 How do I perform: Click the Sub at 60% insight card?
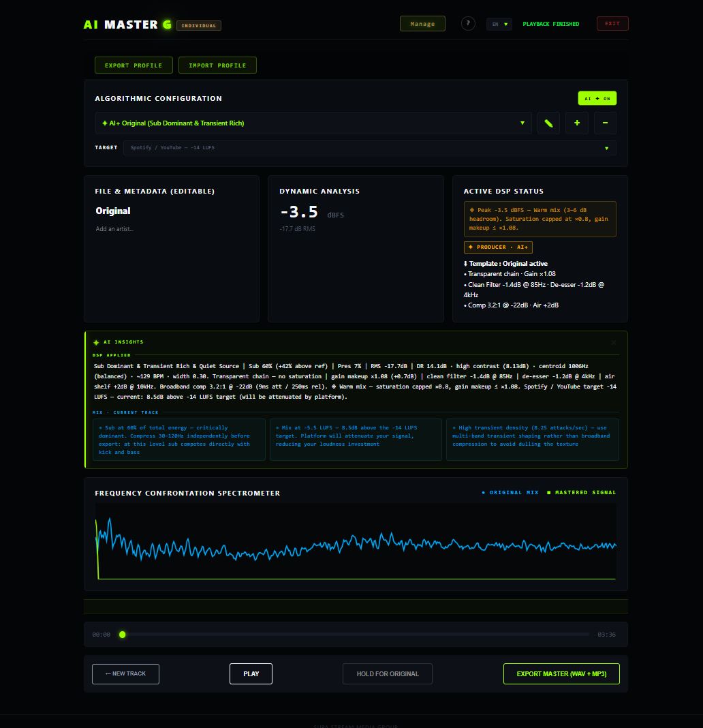point(179,440)
